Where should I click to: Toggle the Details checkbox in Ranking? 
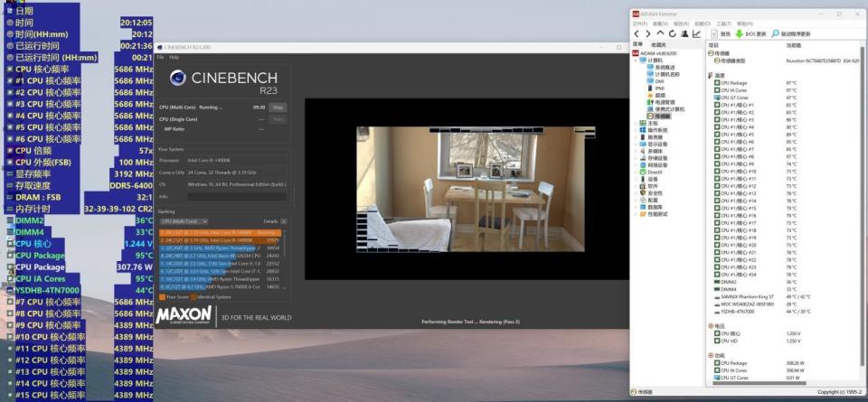(x=283, y=221)
